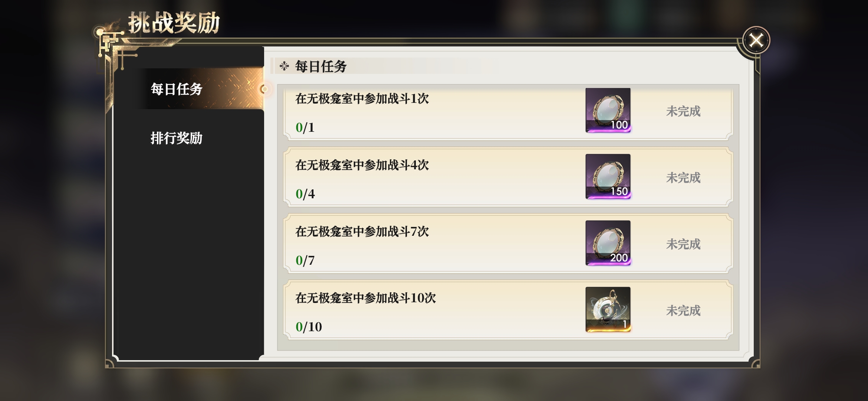This screenshot has width=868, height=401.
Task: Tap the 100 mirror currency reward icon
Action: [608, 110]
